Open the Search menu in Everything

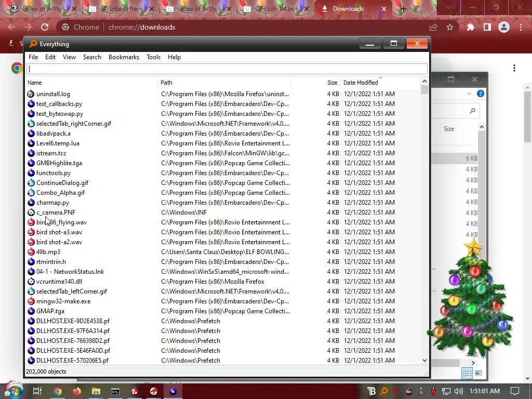(x=92, y=57)
